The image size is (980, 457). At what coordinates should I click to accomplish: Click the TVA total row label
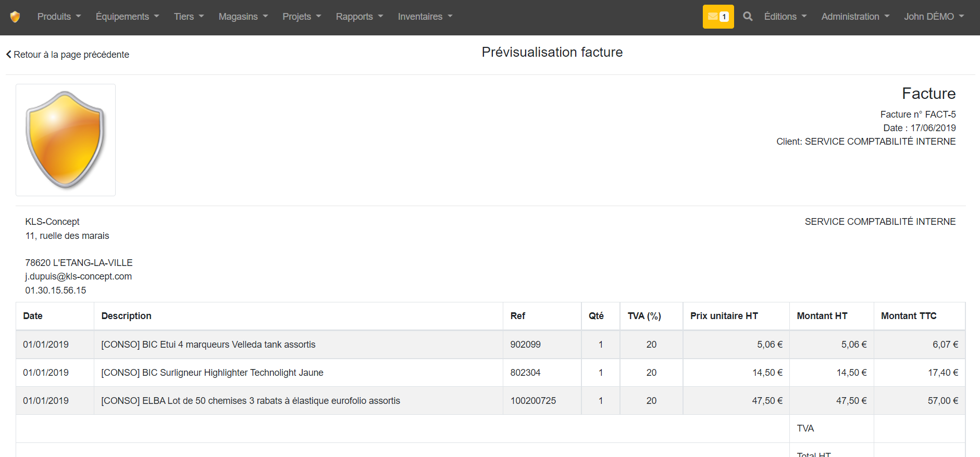pos(805,428)
